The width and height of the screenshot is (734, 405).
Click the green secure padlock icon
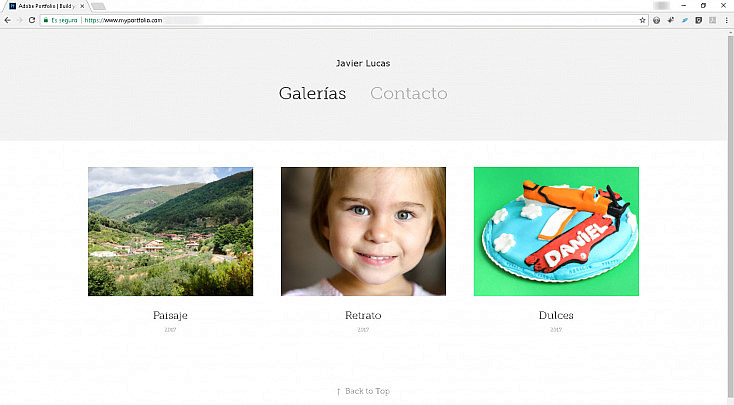46,20
